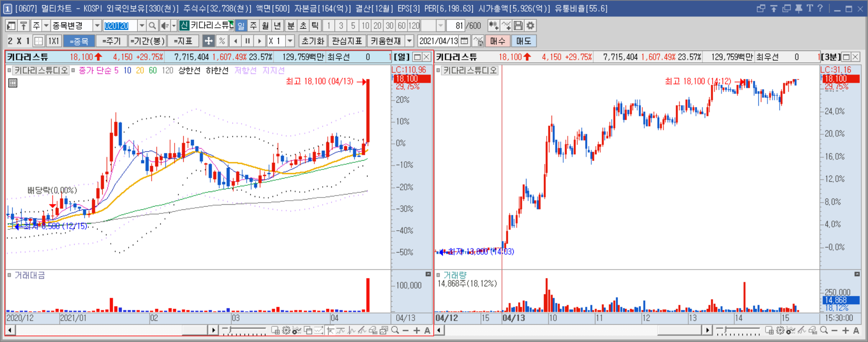Select the 10 minute interval tab
Image resolution: width=868 pixels, height=342 pixels.
tap(365, 26)
